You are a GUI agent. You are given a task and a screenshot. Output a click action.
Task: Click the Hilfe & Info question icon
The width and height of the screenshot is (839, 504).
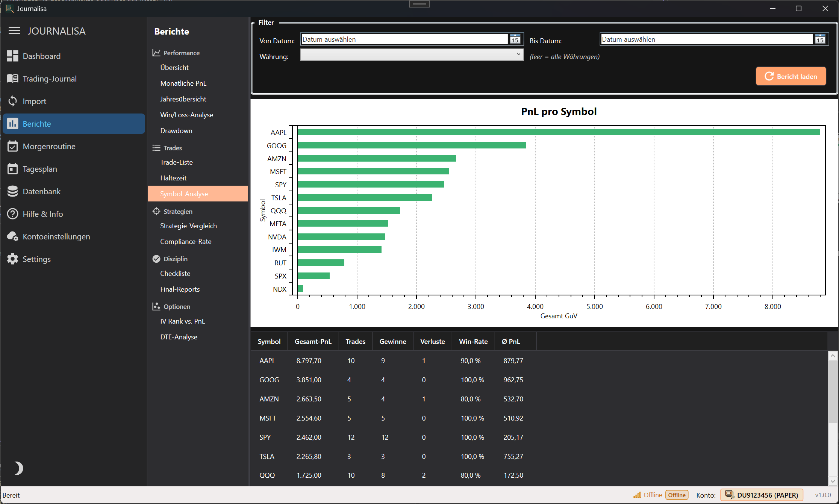pyautogui.click(x=12, y=214)
